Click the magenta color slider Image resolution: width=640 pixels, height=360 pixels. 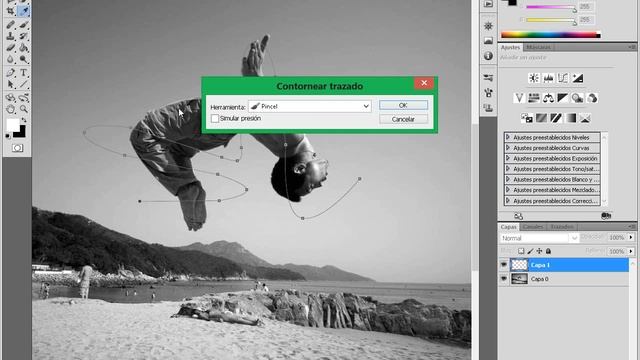click(551, 7)
